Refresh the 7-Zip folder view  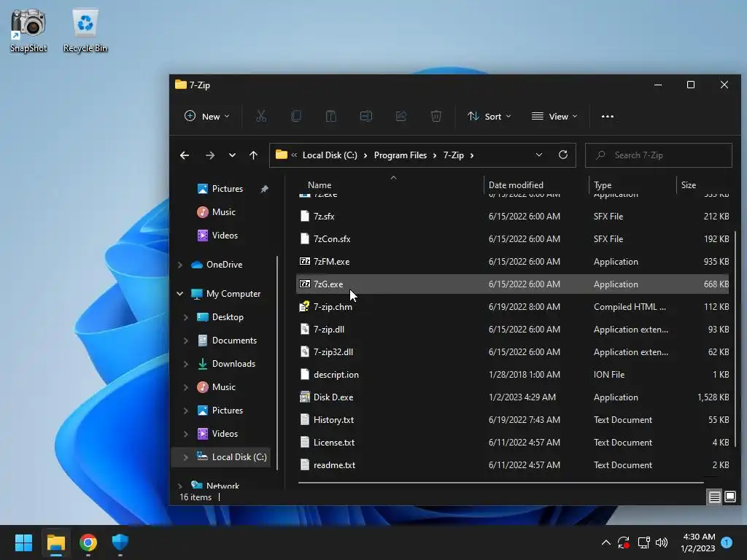click(563, 155)
